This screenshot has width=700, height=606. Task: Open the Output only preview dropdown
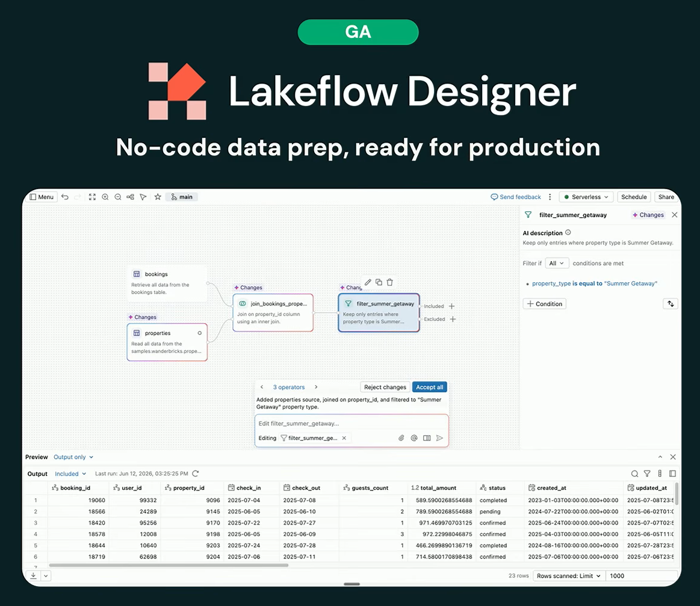pos(73,457)
